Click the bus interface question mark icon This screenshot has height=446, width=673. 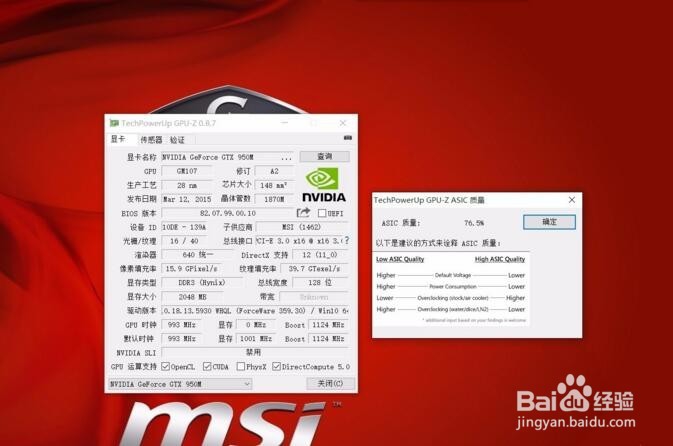[347, 240]
